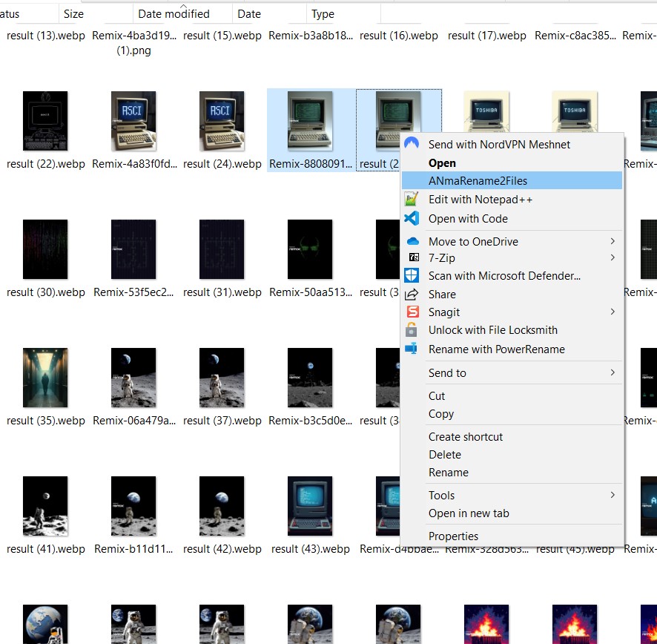Image resolution: width=657 pixels, height=644 pixels.
Task: Select Properties in the context menu
Action: [453, 536]
